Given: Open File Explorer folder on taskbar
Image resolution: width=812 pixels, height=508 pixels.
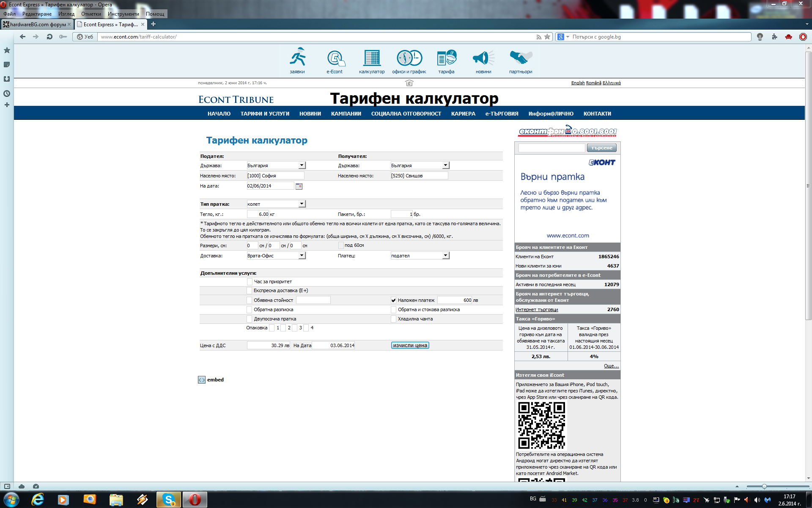Looking at the screenshot, I should pos(116,500).
